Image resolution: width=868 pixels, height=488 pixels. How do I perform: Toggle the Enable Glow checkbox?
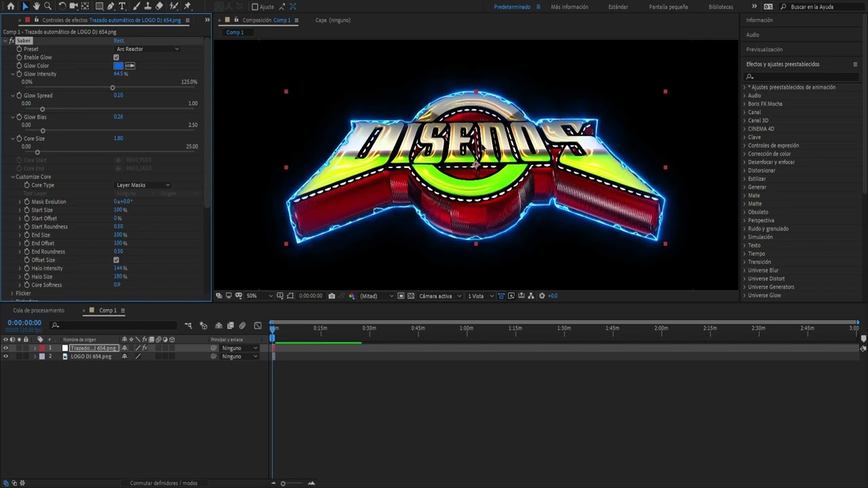116,58
